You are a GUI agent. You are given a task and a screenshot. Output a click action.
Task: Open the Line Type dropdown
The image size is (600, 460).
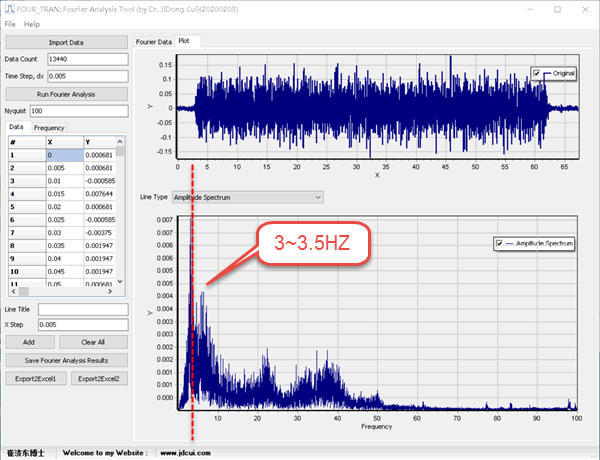(x=248, y=197)
